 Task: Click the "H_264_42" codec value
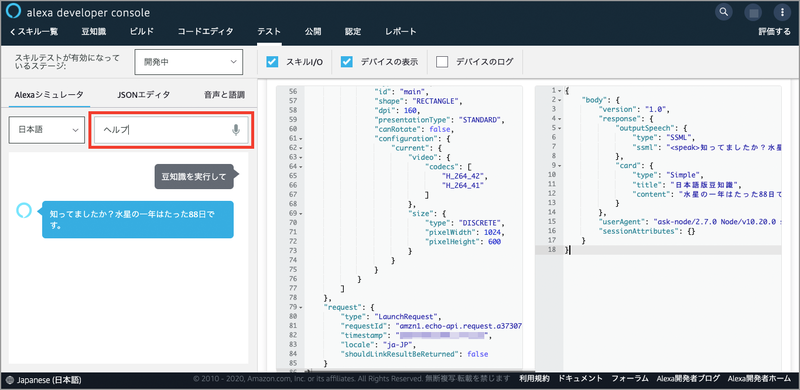[x=462, y=176]
